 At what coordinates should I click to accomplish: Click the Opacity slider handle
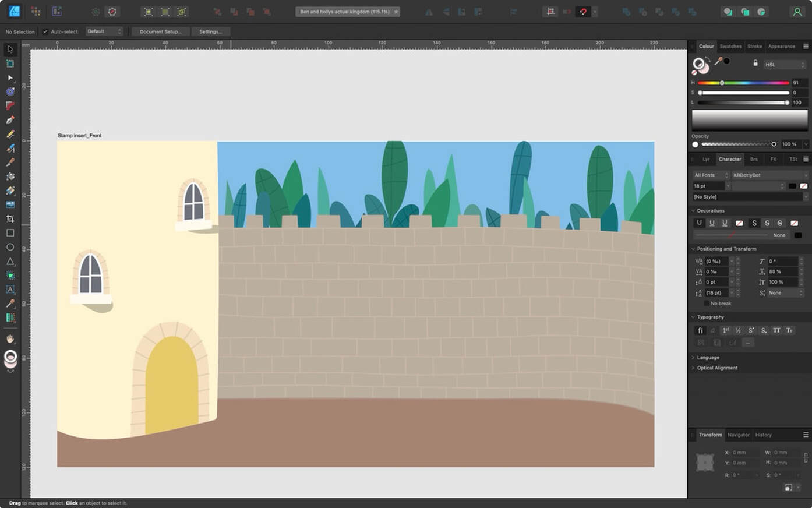774,144
